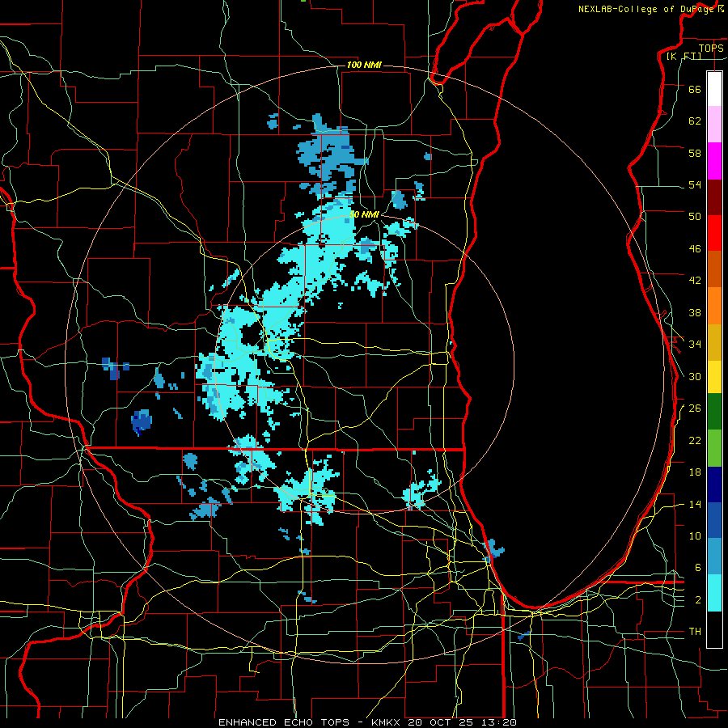The image size is (728, 728).
Task: Click the "66" legend value
Action: [x=695, y=89]
